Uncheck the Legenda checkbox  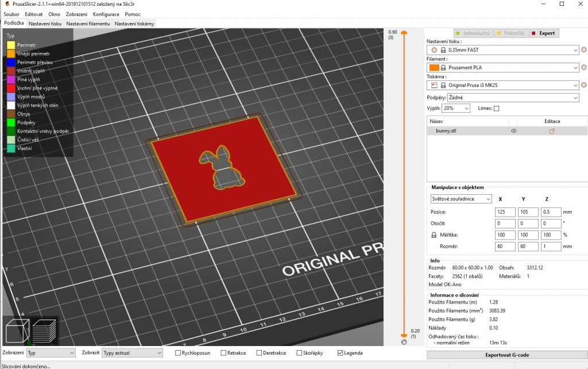point(341,352)
